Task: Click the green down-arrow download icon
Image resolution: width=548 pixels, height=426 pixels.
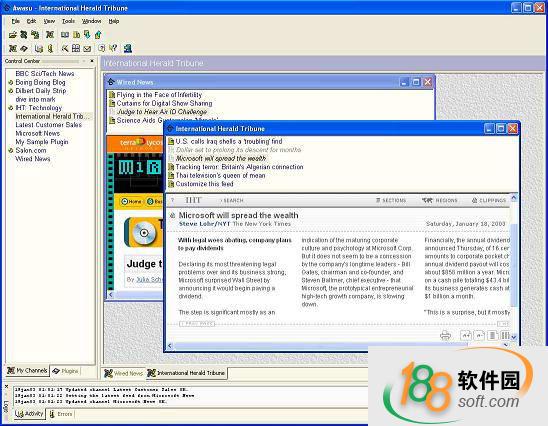Action: (x=87, y=35)
